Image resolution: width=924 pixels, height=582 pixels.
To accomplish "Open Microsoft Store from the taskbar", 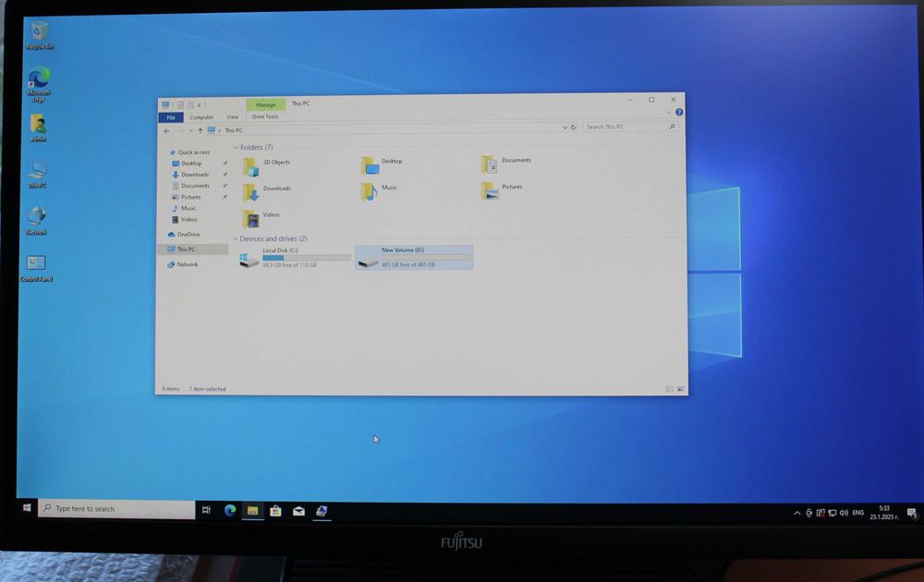I will pyautogui.click(x=275, y=511).
